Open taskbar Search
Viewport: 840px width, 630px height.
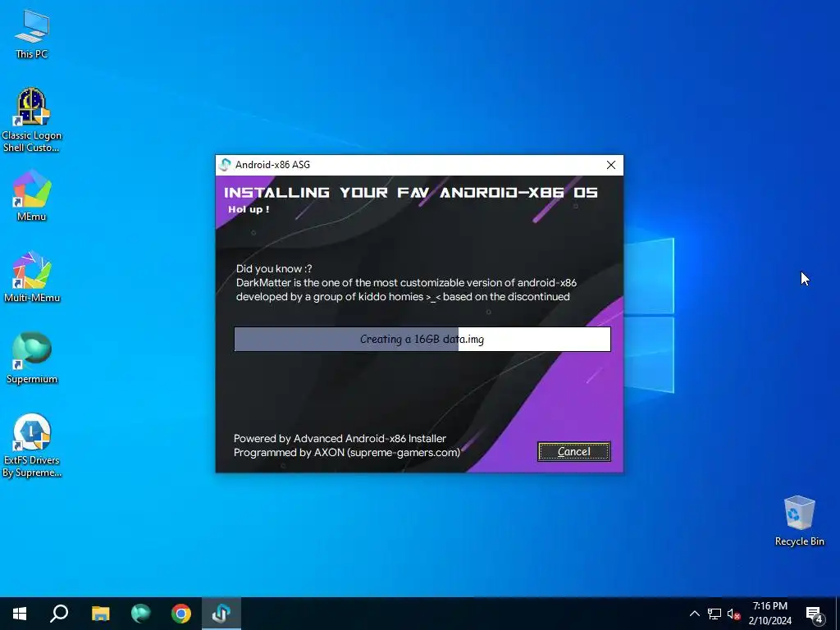coord(59,614)
